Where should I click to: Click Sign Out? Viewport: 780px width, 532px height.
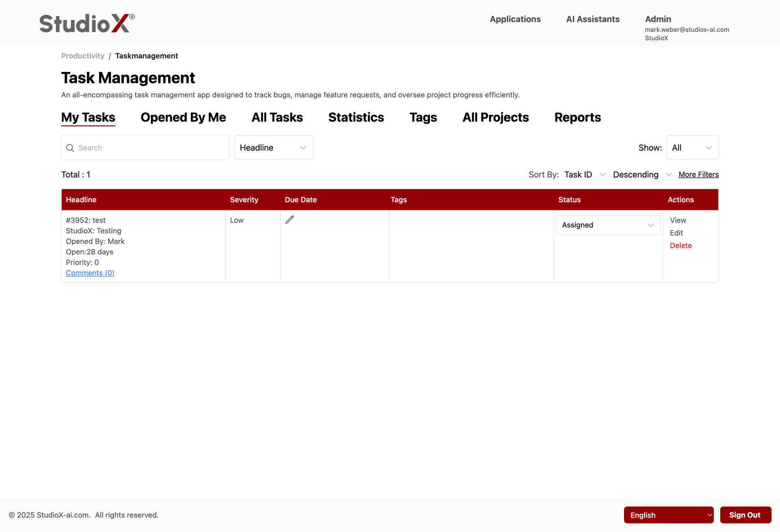pyautogui.click(x=745, y=515)
